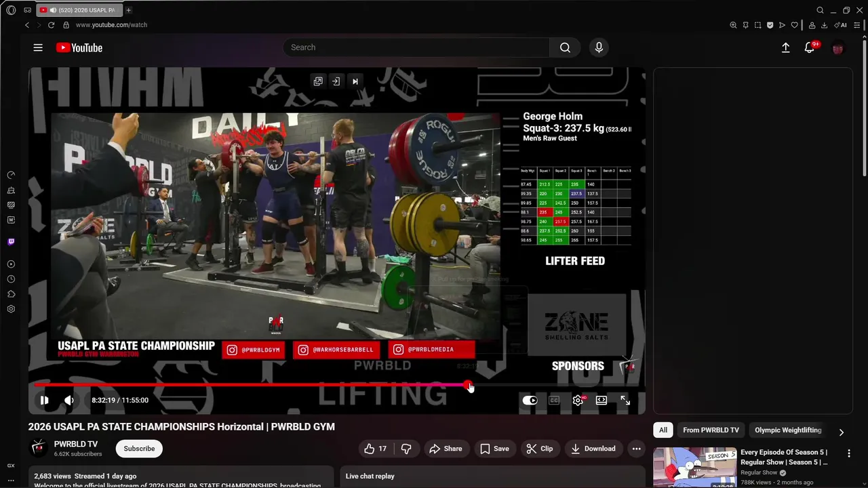
Task: Save the video to a playlist
Action: (x=494, y=449)
